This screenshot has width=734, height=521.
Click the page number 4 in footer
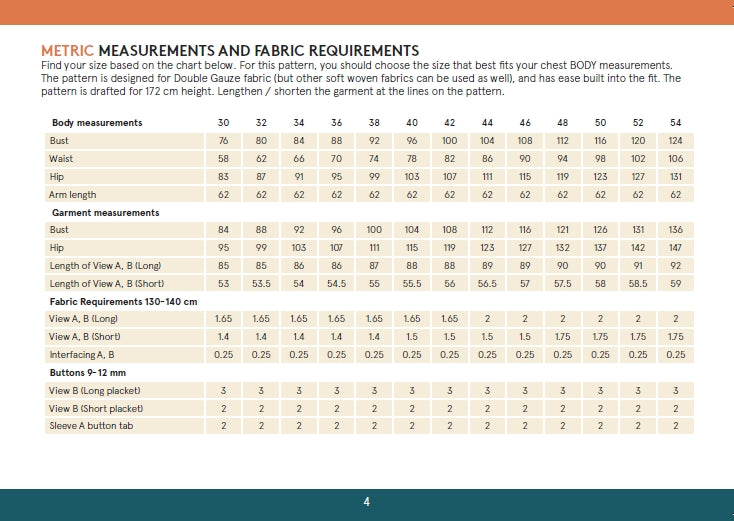click(x=367, y=501)
